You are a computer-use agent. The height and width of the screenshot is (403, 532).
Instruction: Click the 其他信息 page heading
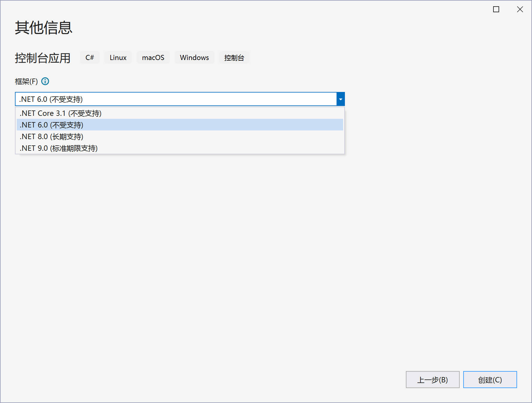pos(44,28)
